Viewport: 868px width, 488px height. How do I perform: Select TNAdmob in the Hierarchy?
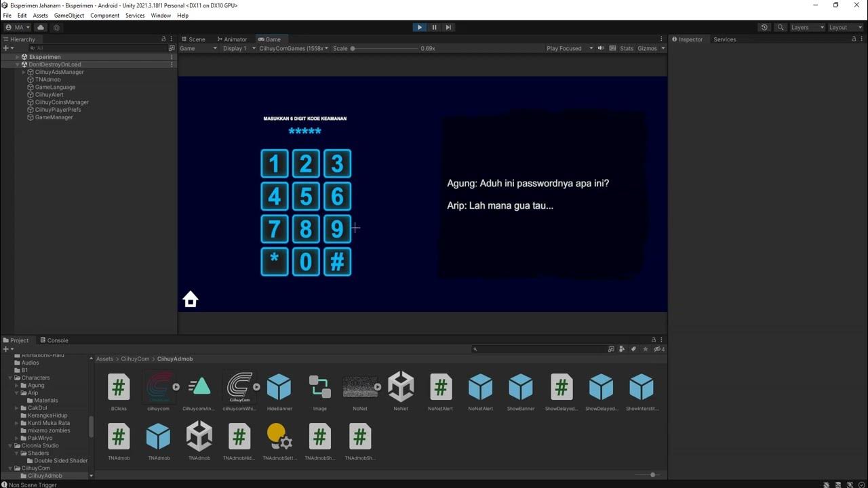coord(47,79)
